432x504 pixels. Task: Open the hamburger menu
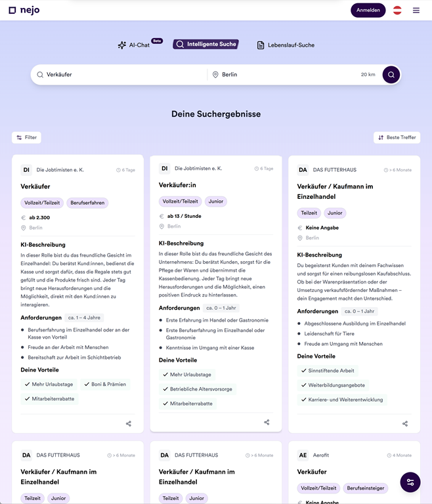click(416, 10)
